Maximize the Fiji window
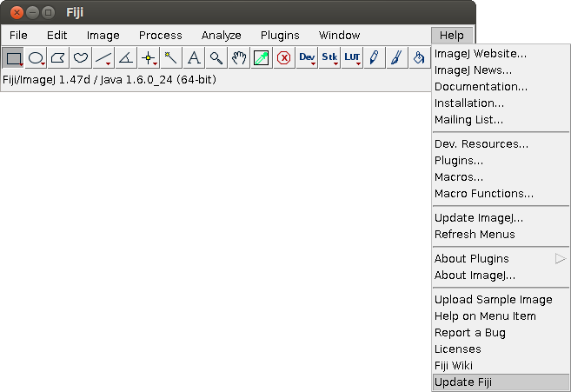 48,13
